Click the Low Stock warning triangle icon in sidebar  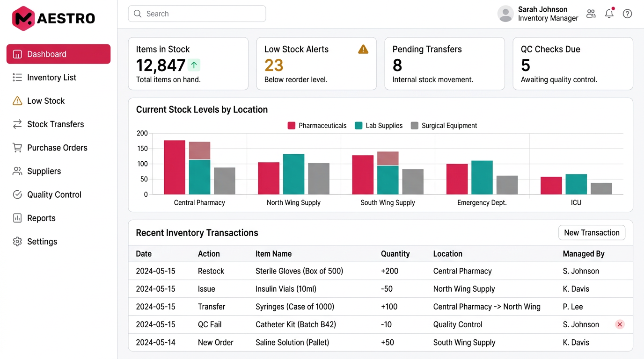tap(17, 101)
